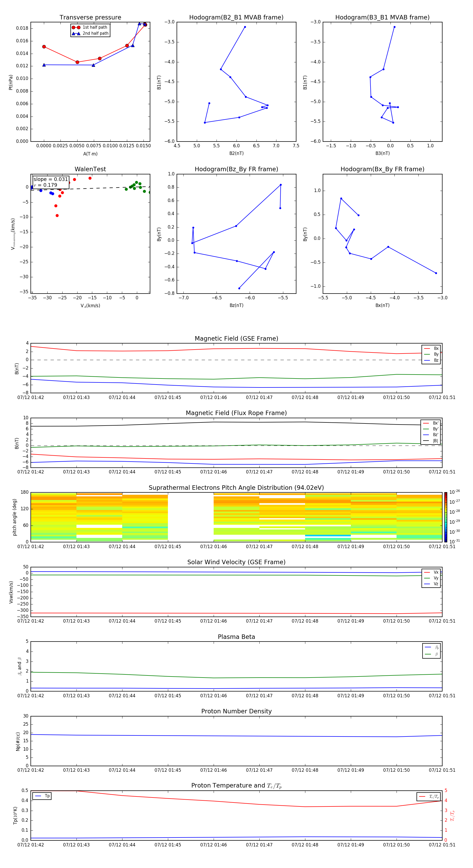Click the "Hodogram(Bx_By FR frame)" title

pyautogui.click(x=382, y=169)
